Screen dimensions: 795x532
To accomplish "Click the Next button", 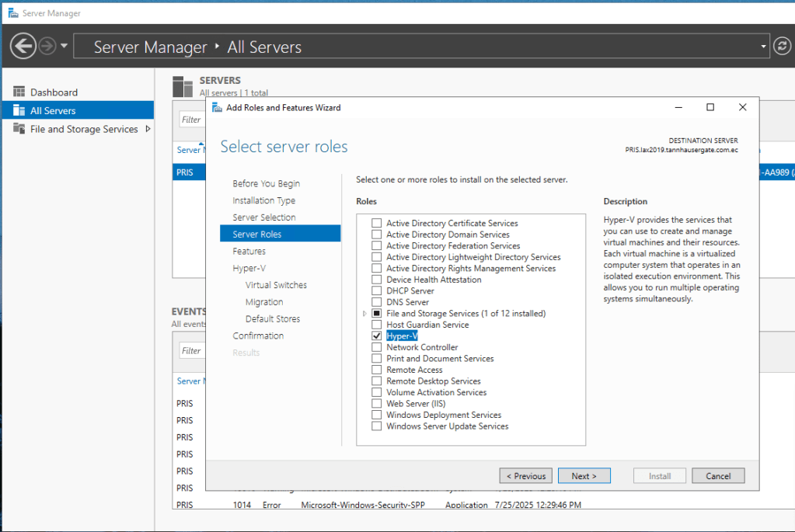I will (x=584, y=476).
